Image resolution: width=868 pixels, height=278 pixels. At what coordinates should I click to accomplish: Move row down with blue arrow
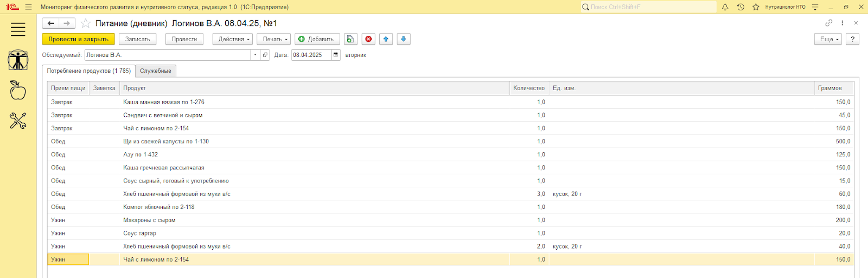pos(403,39)
